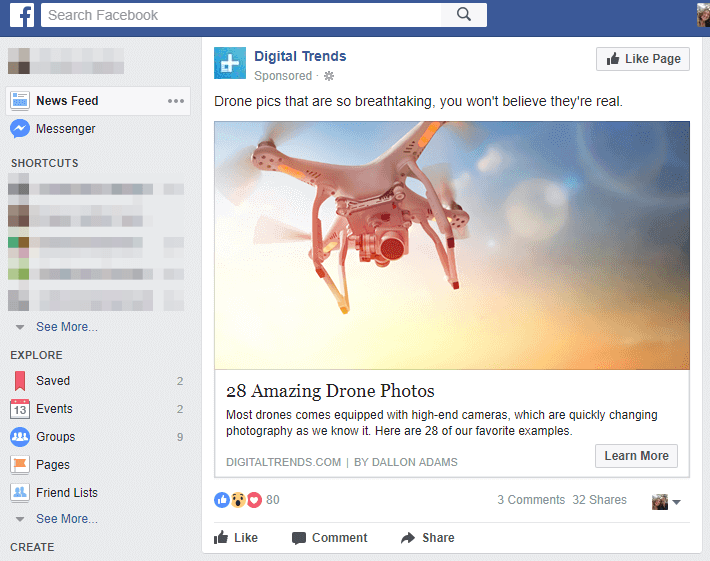Click the post text about drone pics
This screenshot has width=710, height=561.
coord(418,101)
